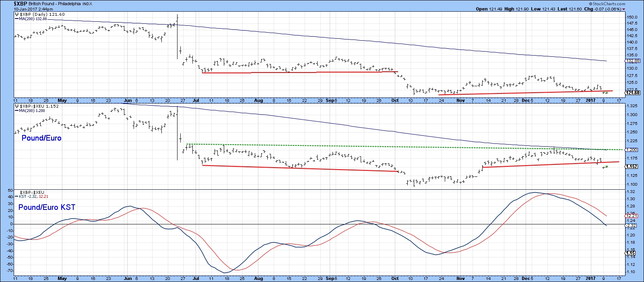Click the red down-arrow change indicator

pyautogui.click(x=624, y=9)
